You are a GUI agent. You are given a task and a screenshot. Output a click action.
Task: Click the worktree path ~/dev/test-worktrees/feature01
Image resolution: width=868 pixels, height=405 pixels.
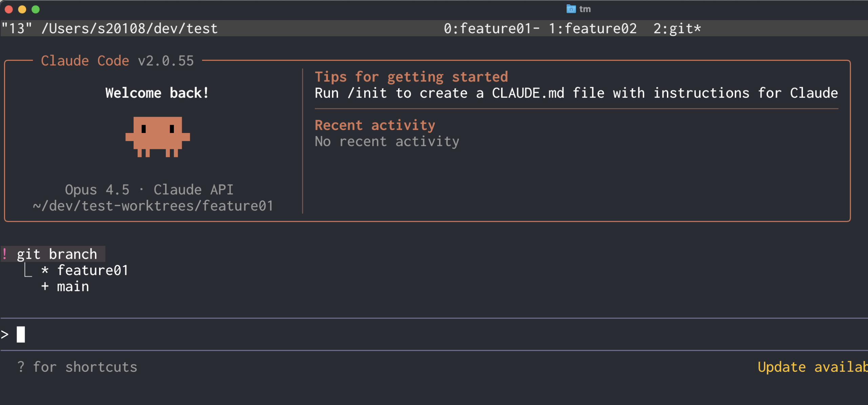coord(153,206)
